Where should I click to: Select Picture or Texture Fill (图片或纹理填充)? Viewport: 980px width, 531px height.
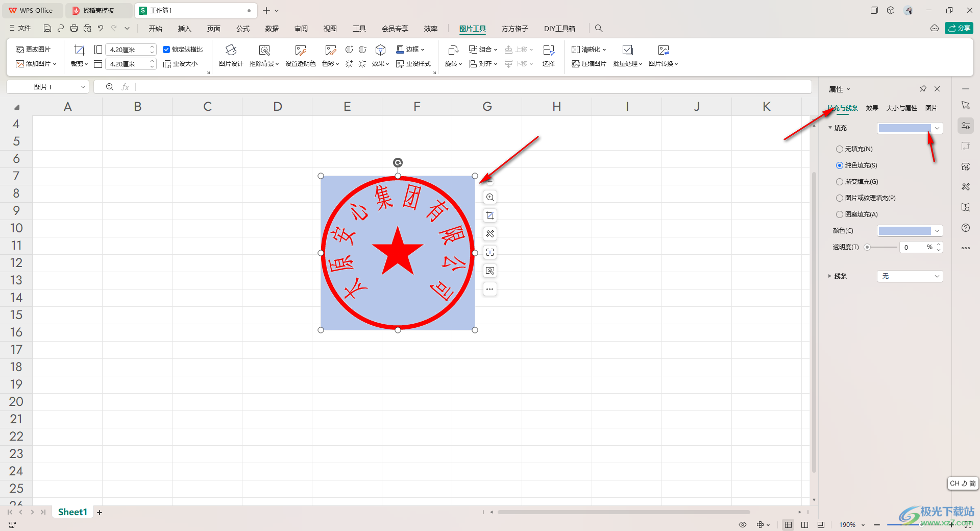(x=839, y=198)
